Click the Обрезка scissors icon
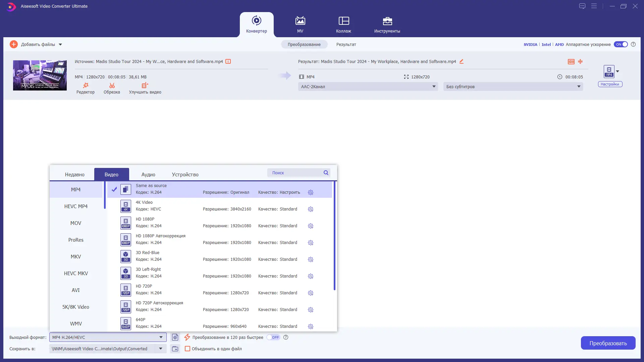 [x=112, y=86]
